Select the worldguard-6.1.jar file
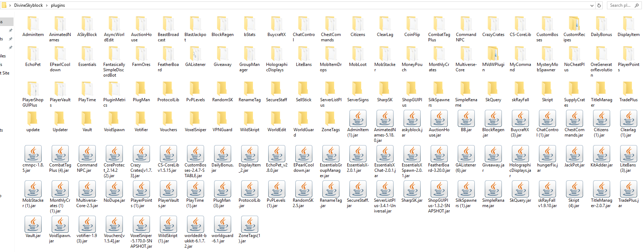This screenshot has height=252, width=644. [223, 230]
